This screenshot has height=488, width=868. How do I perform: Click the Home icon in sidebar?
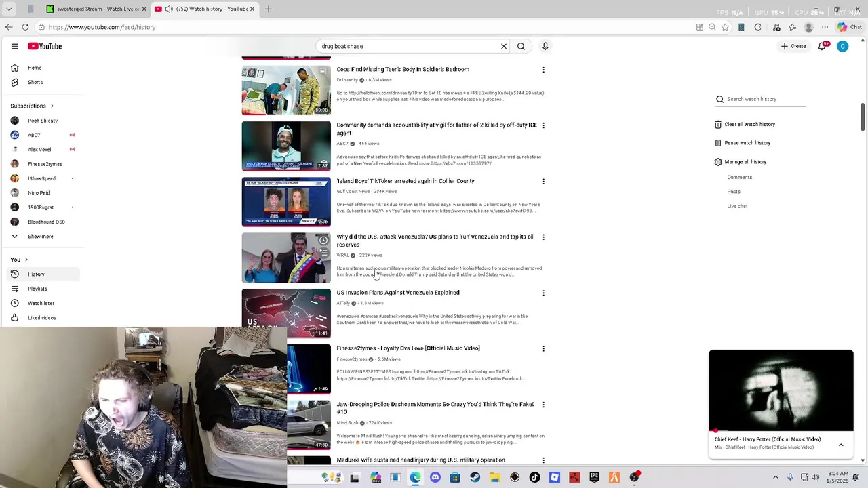(14, 68)
